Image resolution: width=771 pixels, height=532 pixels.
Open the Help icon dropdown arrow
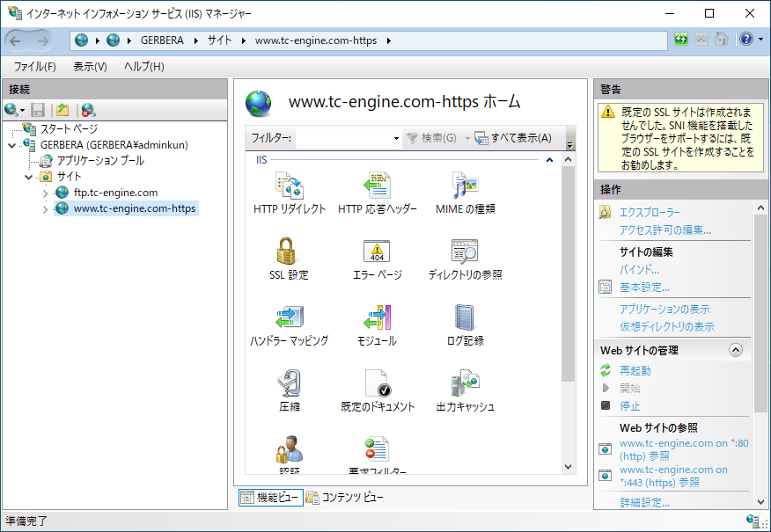point(760,40)
